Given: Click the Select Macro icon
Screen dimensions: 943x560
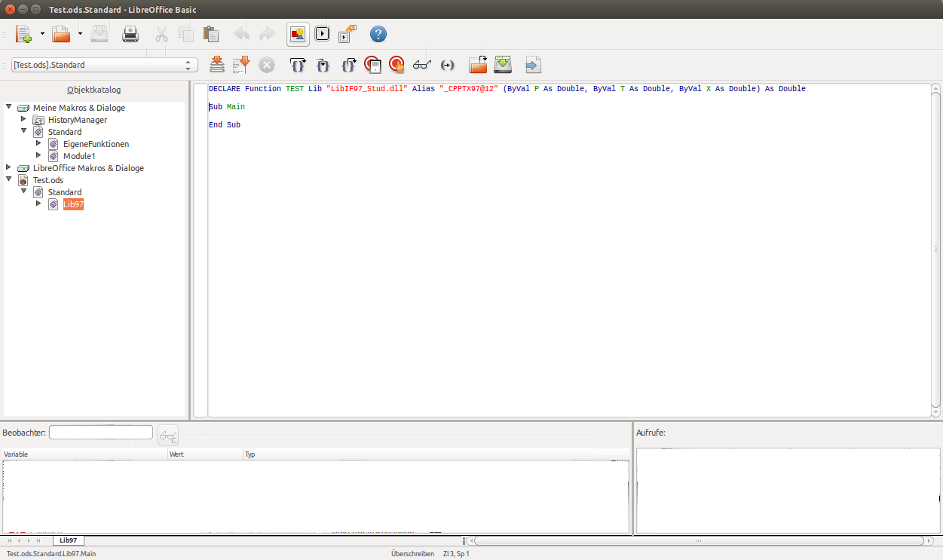Looking at the screenshot, I should coord(323,34).
